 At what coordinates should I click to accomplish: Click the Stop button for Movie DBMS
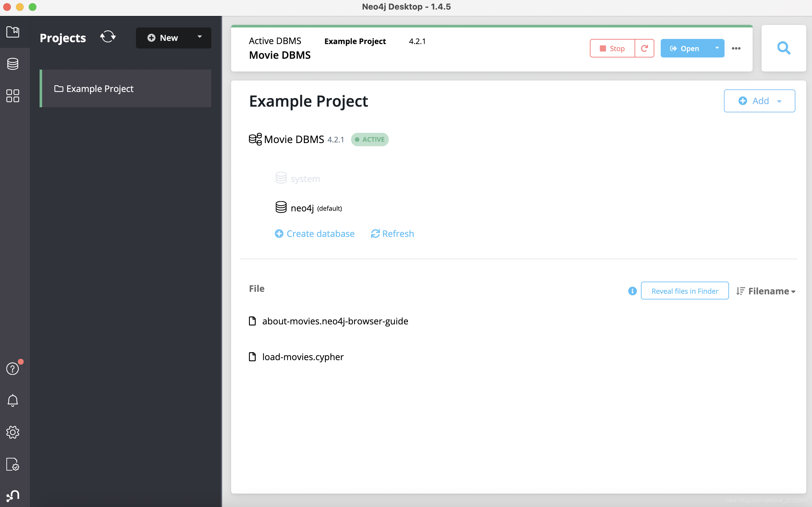612,48
